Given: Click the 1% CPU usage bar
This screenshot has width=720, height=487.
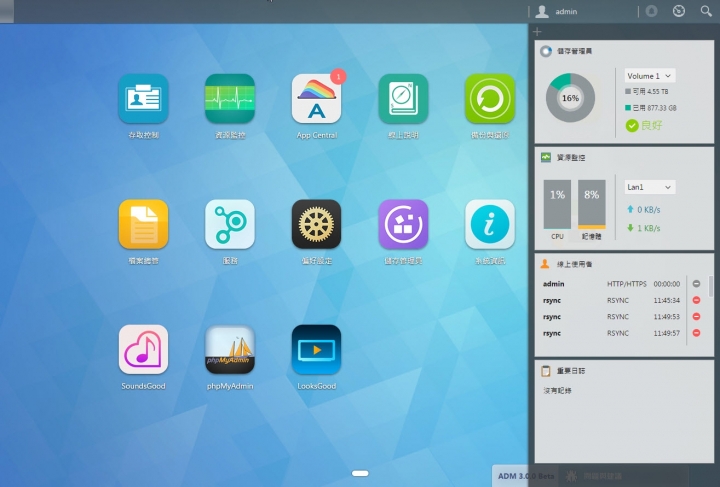Looking at the screenshot, I should [x=557, y=204].
